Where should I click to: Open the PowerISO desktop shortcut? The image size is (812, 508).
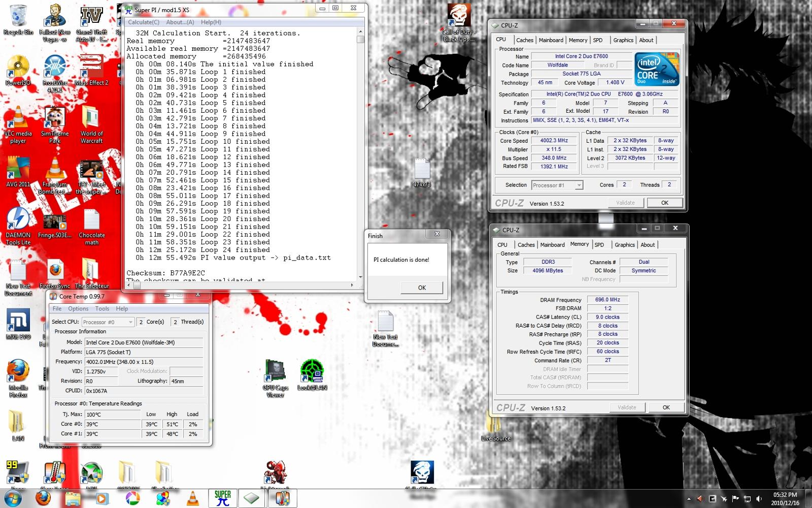pos(18,71)
